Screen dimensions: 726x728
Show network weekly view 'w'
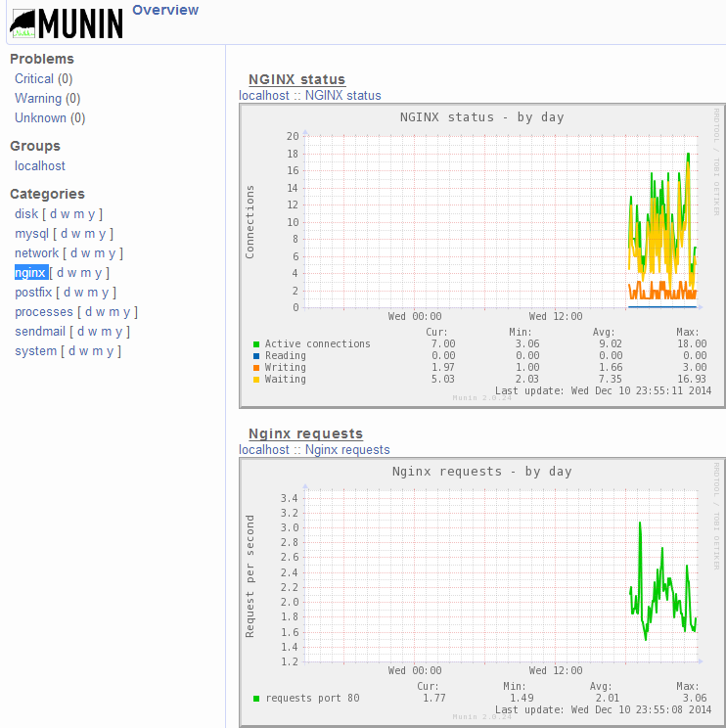coord(85,252)
